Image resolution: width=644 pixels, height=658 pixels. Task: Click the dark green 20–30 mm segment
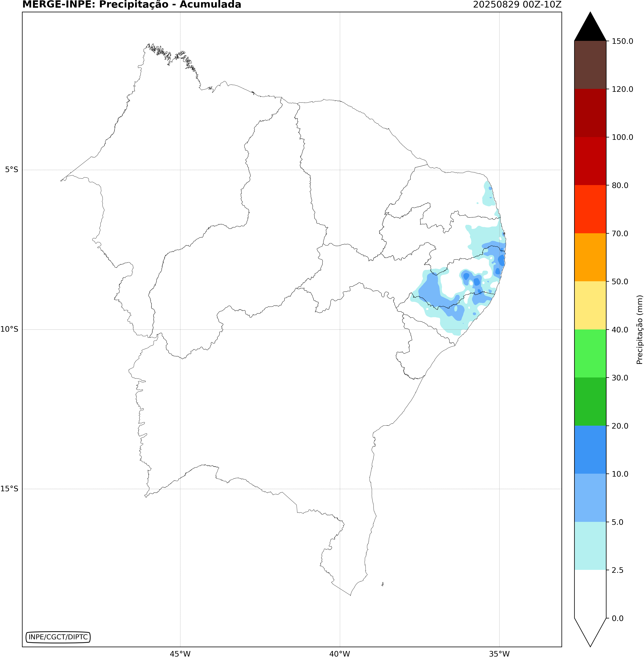[x=590, y=401]
